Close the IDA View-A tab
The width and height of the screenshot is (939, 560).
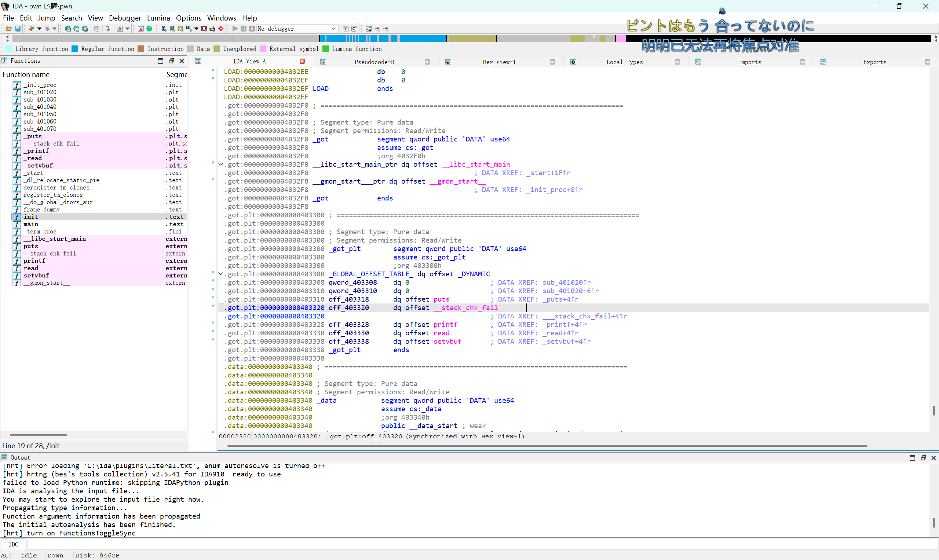(302, 62)
